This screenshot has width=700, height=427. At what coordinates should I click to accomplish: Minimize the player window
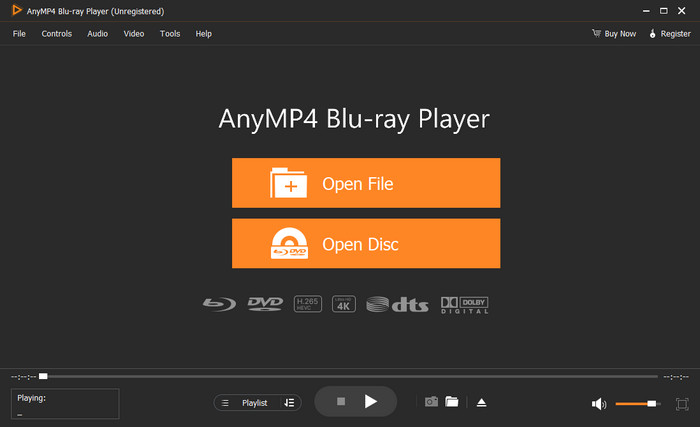646,11
